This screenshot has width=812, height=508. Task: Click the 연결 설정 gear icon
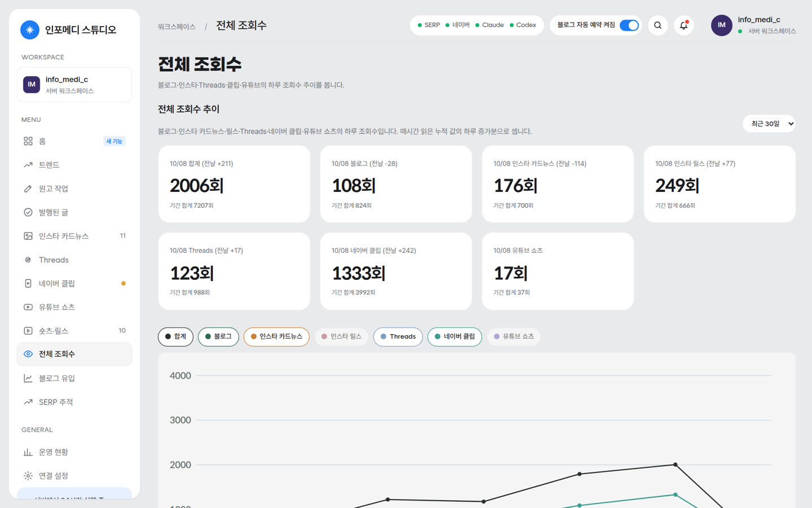point(28,476)
